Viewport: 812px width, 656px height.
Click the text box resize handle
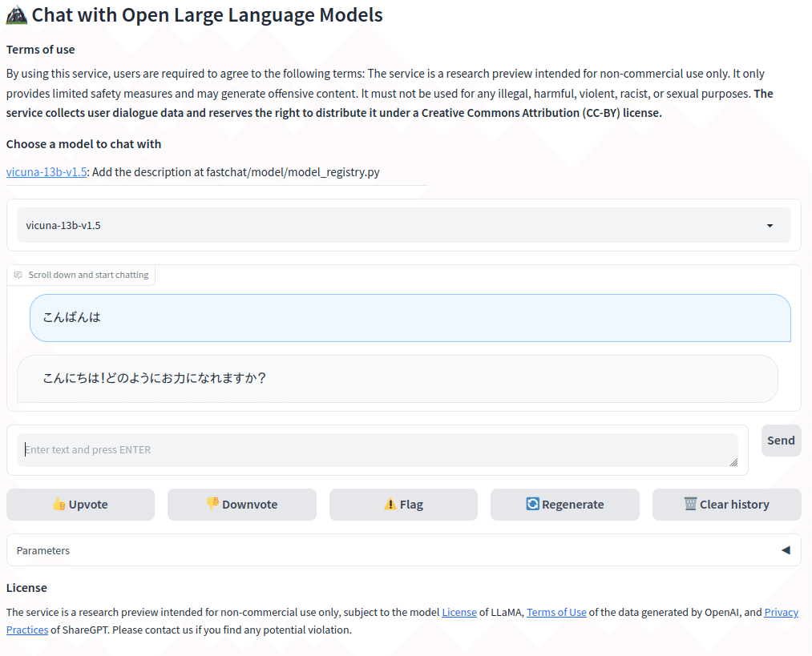point(733,462)
